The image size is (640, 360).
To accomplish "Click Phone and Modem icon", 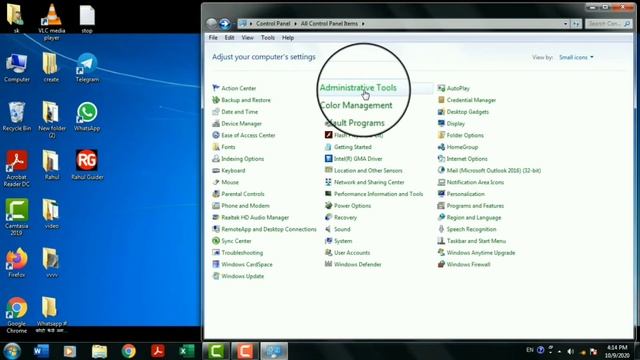I will (x=216, y=206).
